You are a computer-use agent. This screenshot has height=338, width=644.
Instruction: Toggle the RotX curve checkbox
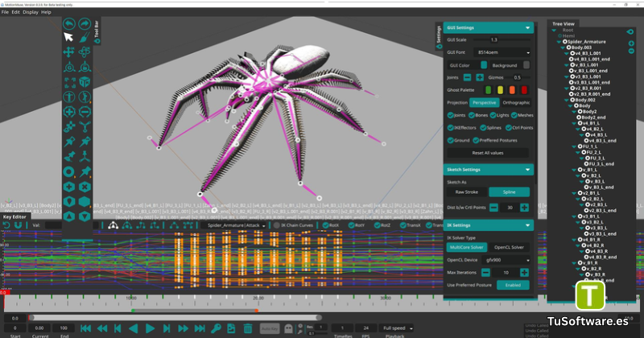326,225
